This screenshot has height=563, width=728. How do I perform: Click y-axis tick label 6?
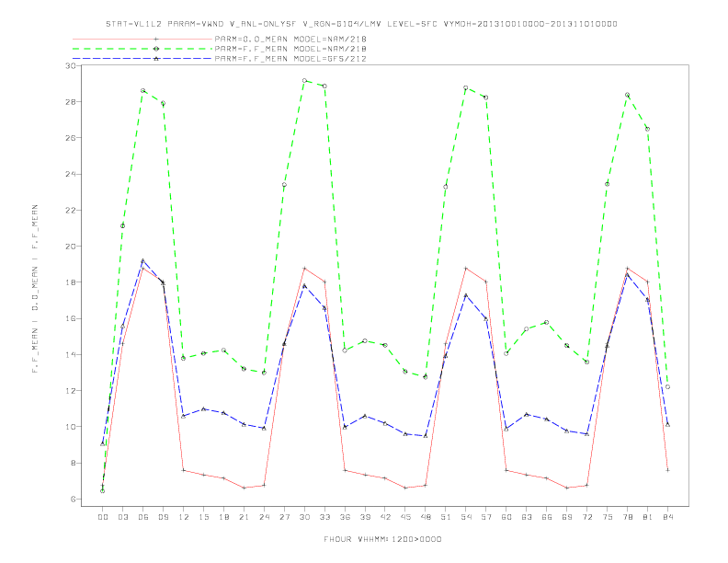pos(74,499)
